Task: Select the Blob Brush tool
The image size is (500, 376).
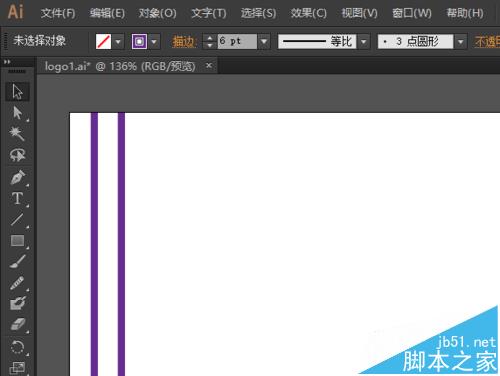Action: [x=17, y=303]
